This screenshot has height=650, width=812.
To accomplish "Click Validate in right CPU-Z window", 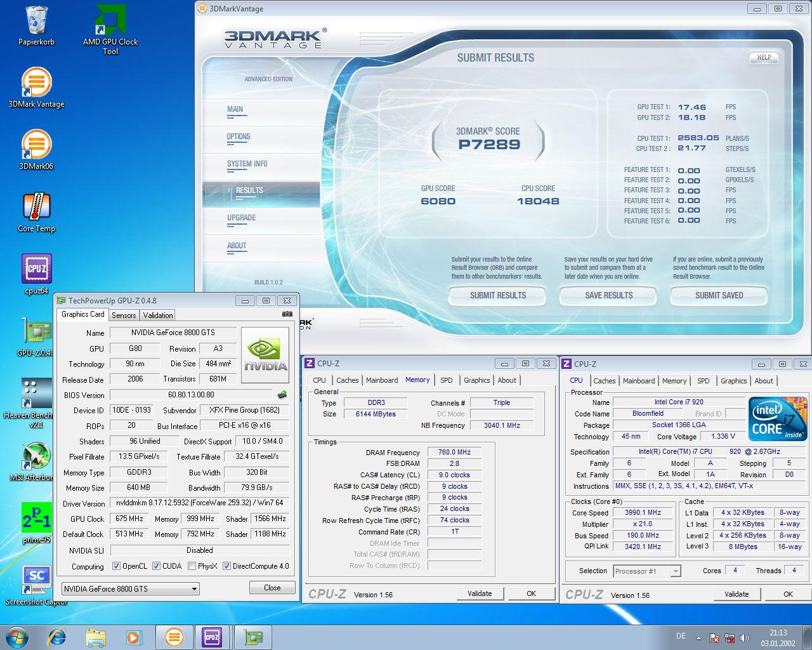I will 737,594.
